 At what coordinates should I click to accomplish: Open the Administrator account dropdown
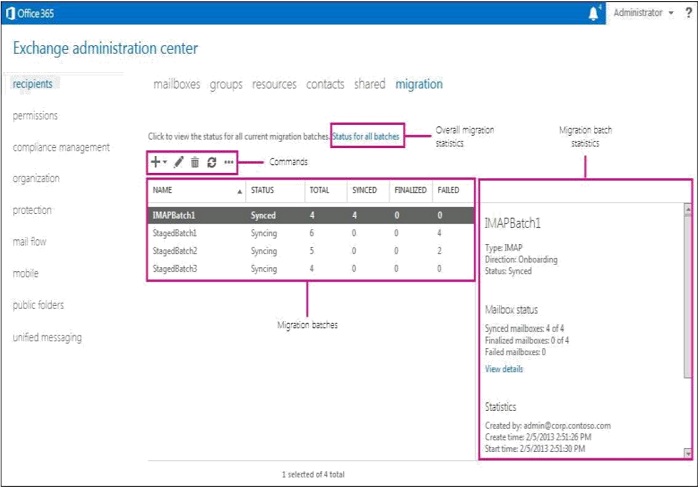[643, 13]
